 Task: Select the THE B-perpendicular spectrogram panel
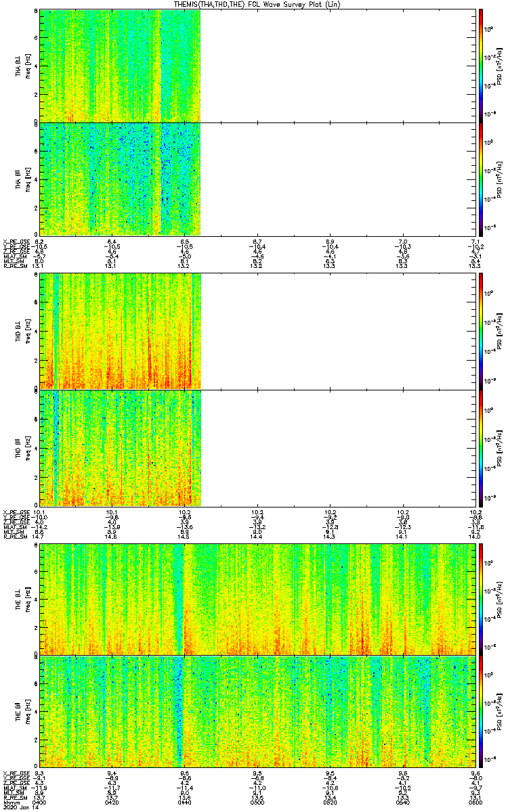point(257,599)
